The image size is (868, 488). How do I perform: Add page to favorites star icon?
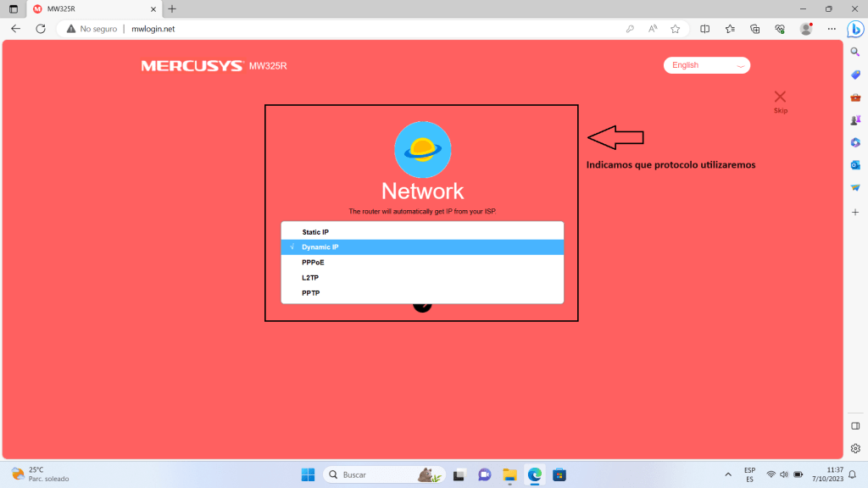[676, 29]
